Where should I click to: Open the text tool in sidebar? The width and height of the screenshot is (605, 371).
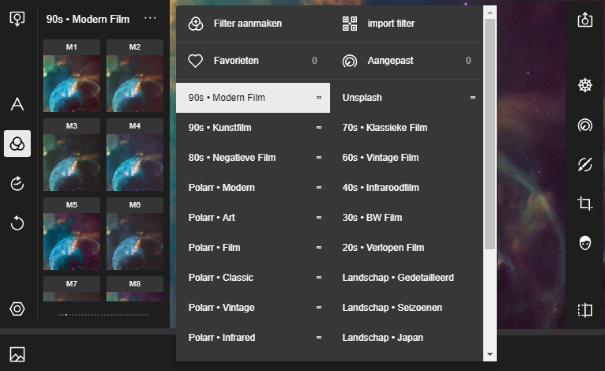[x=17, y=104]
